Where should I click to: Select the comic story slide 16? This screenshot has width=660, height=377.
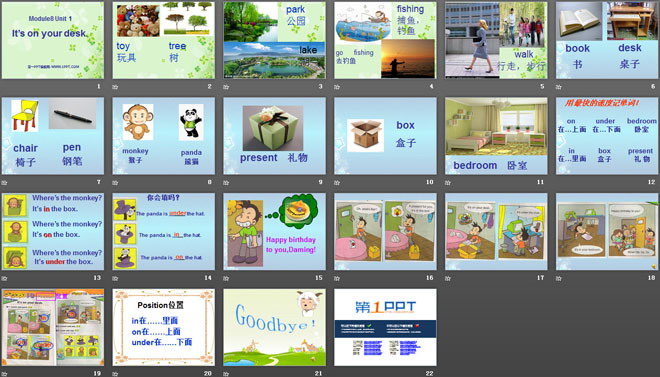pos(385,231)
